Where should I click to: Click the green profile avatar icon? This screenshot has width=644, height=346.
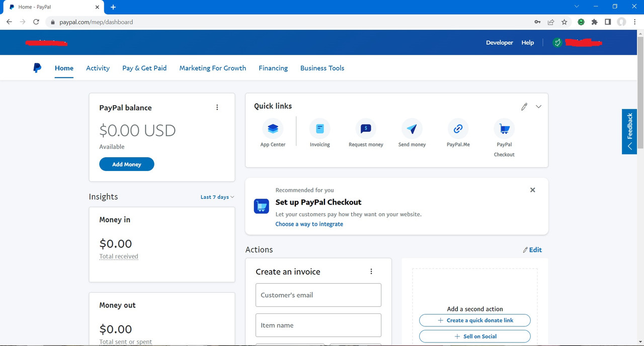coord(557,43)
